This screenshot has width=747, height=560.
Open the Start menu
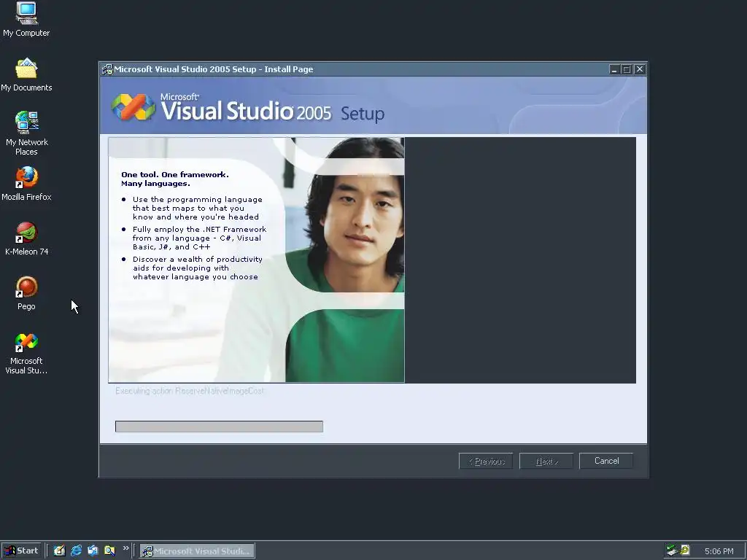point(21,551)
